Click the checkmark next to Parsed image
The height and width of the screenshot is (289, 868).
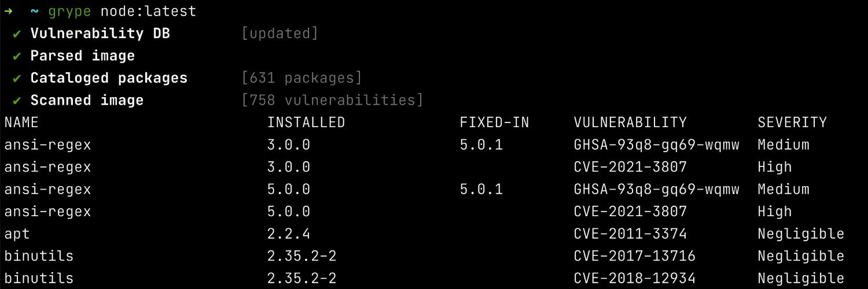pos(17,56)
